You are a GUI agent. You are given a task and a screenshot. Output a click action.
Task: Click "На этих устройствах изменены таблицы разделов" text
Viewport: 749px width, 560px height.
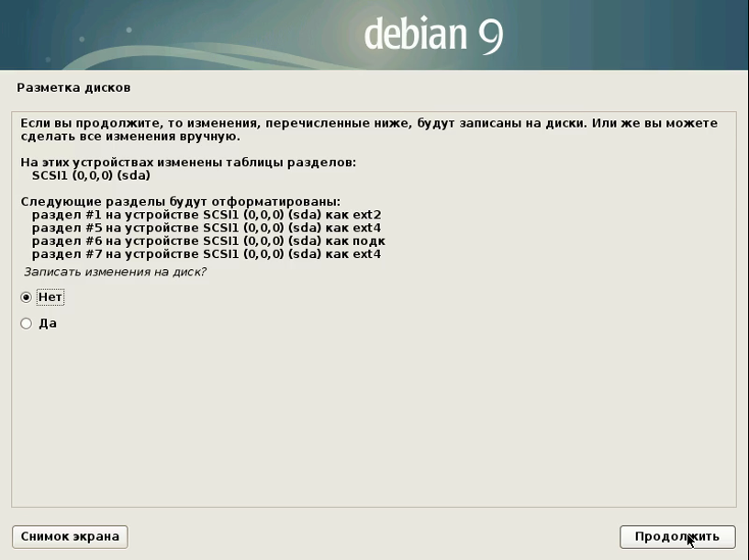click(187, 162)
